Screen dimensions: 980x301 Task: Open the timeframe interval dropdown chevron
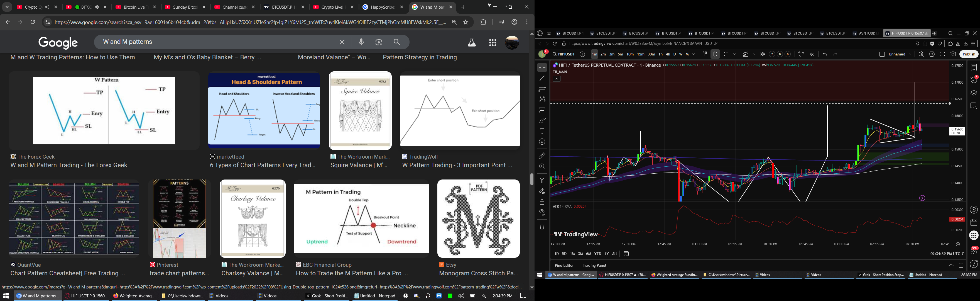click(x=694, y=54)
